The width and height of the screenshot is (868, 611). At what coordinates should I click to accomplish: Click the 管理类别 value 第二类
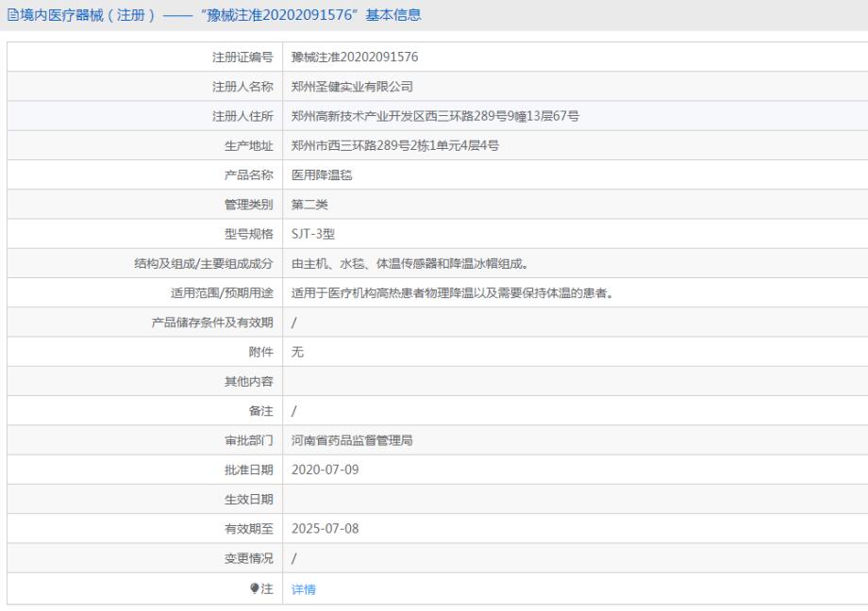point(310,205)
